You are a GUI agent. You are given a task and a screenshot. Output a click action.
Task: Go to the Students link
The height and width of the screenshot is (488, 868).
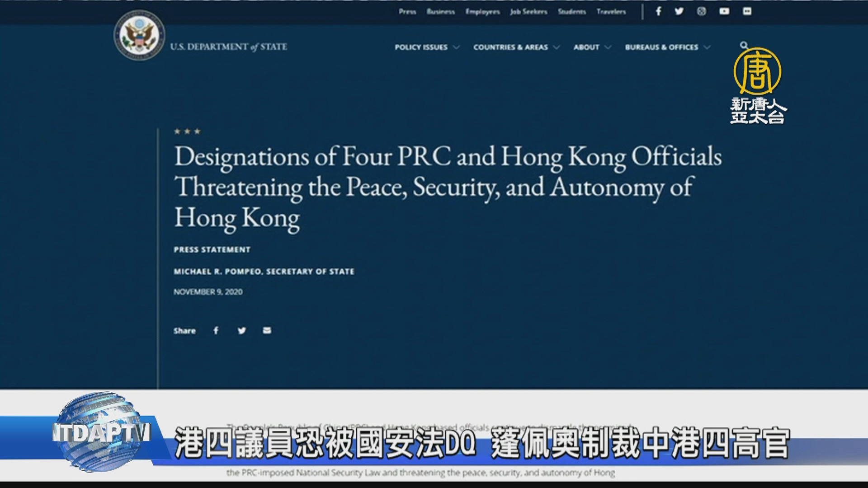571,12
